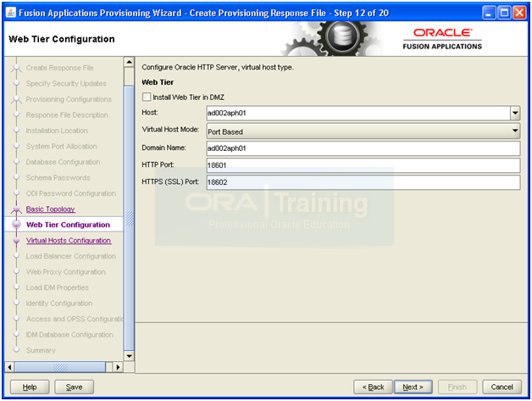Click ODI Password Configuration step
This screenshot has width=532, height=401.
pyautogui.click(x=71, y=193)
